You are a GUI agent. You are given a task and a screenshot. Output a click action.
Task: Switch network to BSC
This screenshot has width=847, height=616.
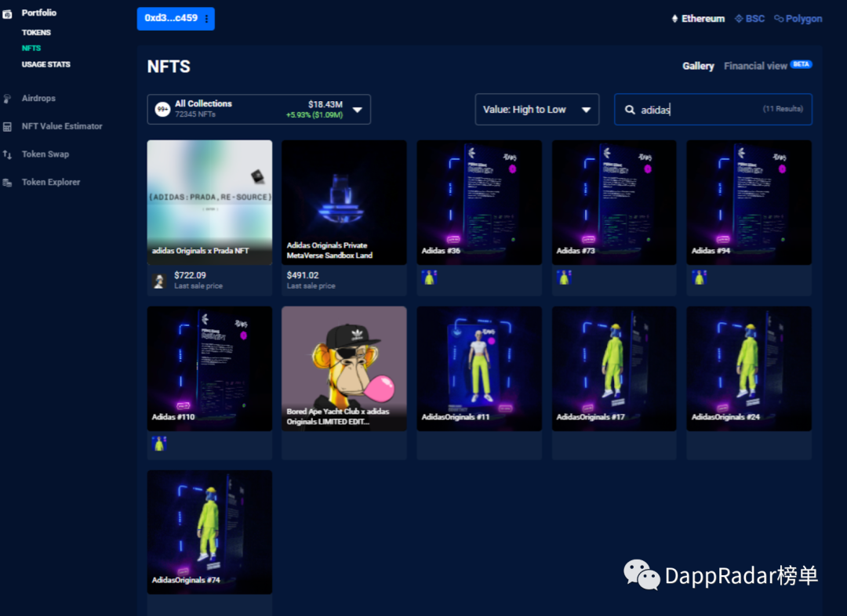point(750,19)
